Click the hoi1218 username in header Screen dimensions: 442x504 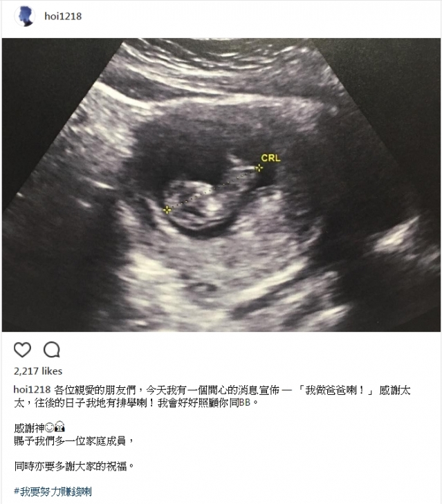[63, 17]
